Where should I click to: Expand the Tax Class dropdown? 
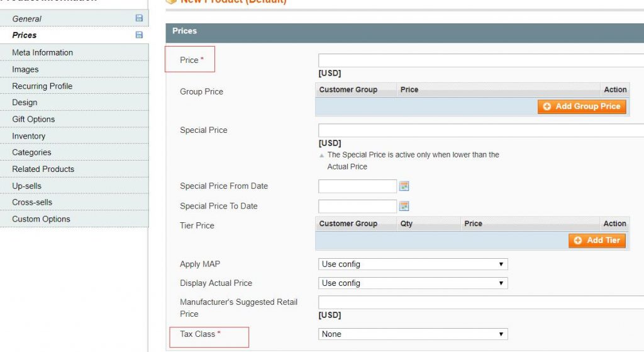[413, 334]
